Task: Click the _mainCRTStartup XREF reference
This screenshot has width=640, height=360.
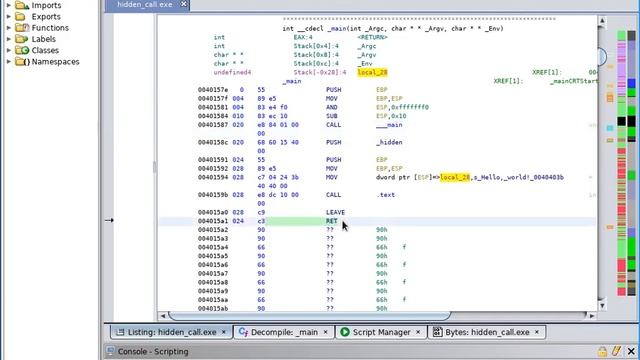Action: coord(573,81)
